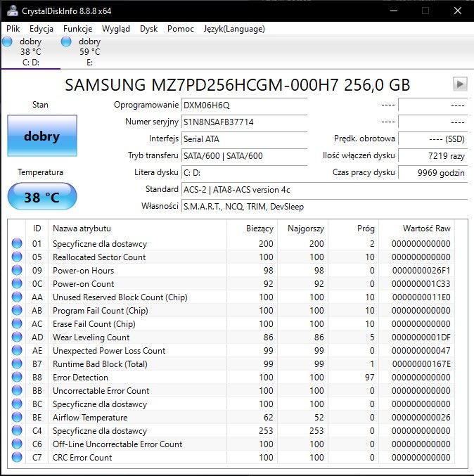
Task: Click status orb for Unexpected Power Loss Count
Action: 17,350
